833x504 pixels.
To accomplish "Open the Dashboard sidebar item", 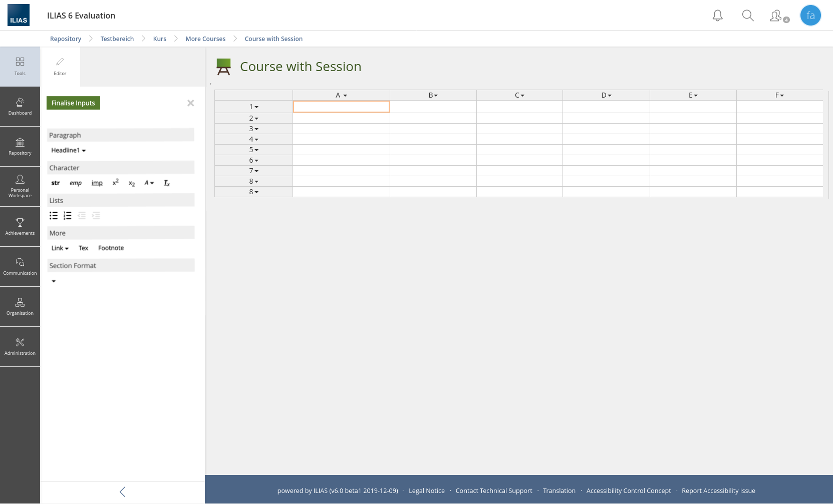I will (20, 107).
